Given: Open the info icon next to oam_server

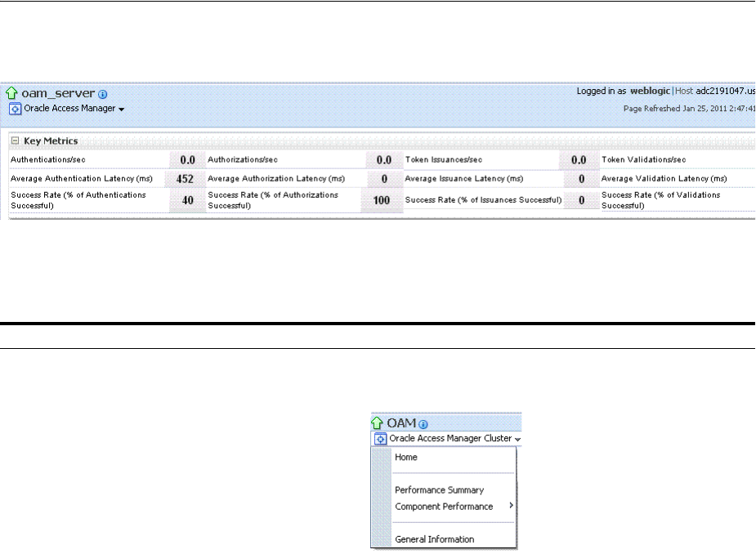Looking at the screenshot, I should point(103,95).
